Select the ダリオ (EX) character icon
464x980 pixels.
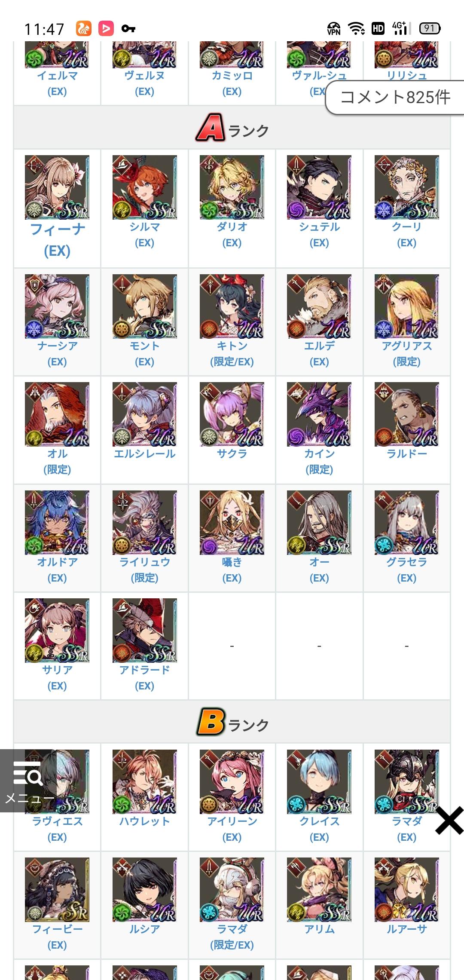[x=232, y=187]
